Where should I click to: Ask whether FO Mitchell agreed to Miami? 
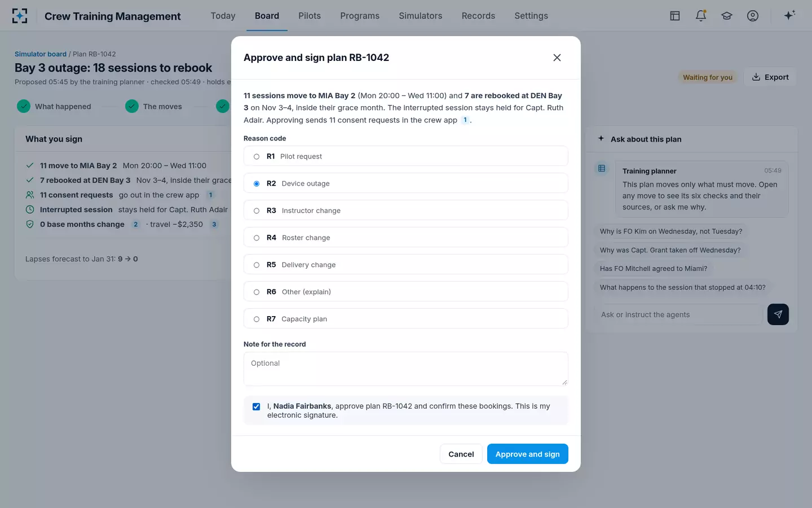click(x=654, y=269)
